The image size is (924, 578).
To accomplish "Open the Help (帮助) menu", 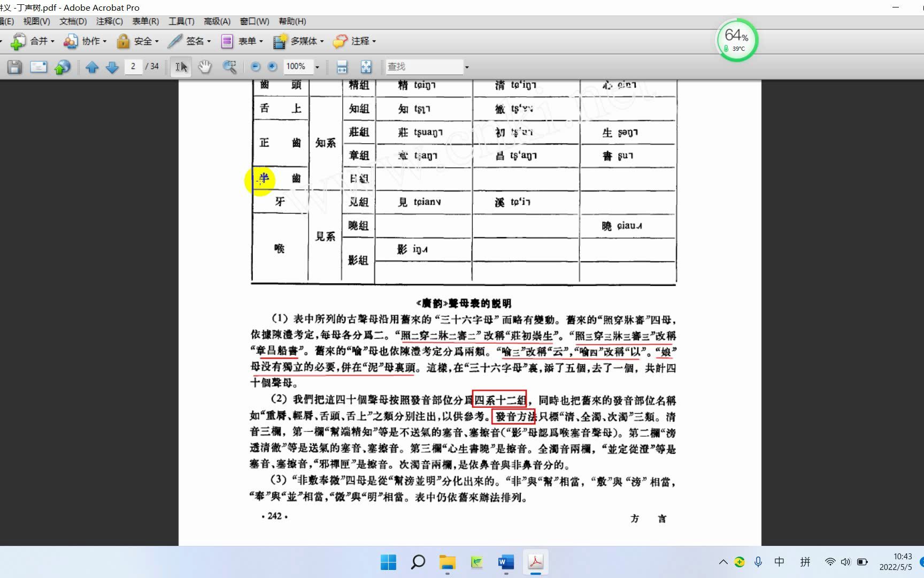I will pyautogui.click(x=292, y=21).
